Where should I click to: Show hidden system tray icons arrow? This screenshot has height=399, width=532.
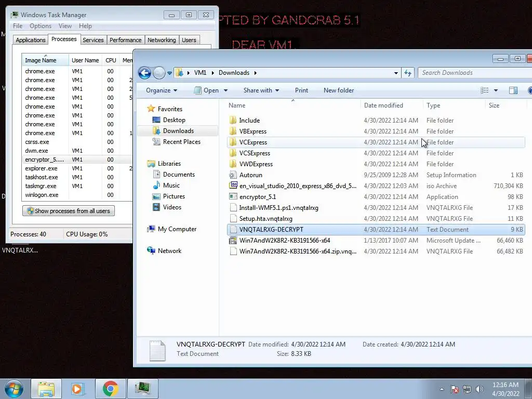tap(442, 389)
